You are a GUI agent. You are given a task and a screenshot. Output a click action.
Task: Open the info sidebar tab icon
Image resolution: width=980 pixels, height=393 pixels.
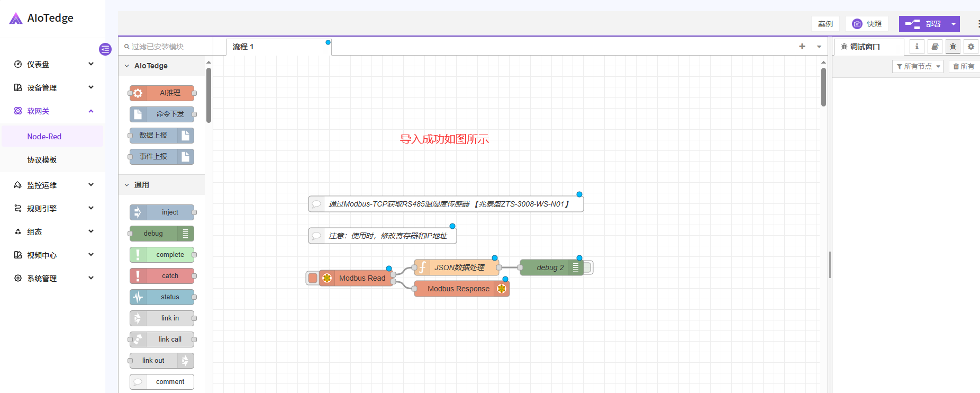point(917,47)
